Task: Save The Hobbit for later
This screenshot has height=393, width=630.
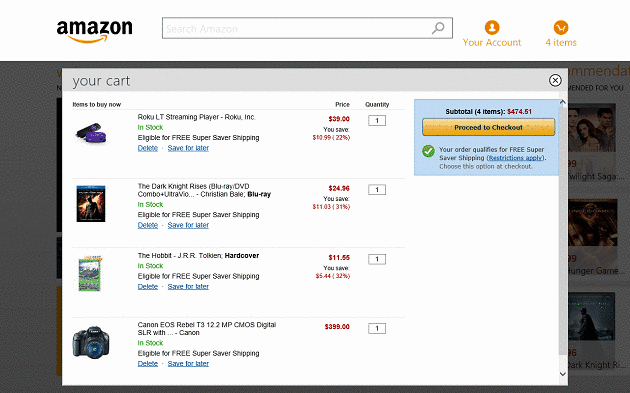Action: tap(188, 287)
